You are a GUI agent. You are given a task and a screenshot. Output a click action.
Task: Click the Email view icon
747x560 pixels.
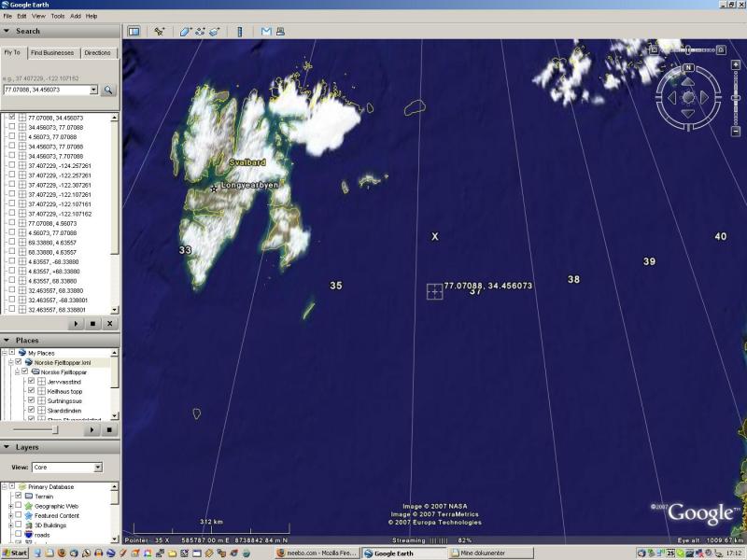point(265,31)
